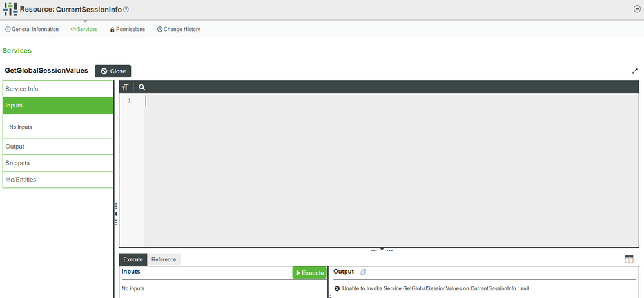Click the Output heading in results panel

[x=344, y=272]
